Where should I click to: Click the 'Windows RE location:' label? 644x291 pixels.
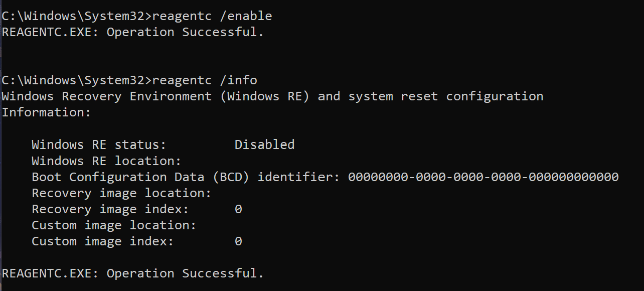[106, 161]
